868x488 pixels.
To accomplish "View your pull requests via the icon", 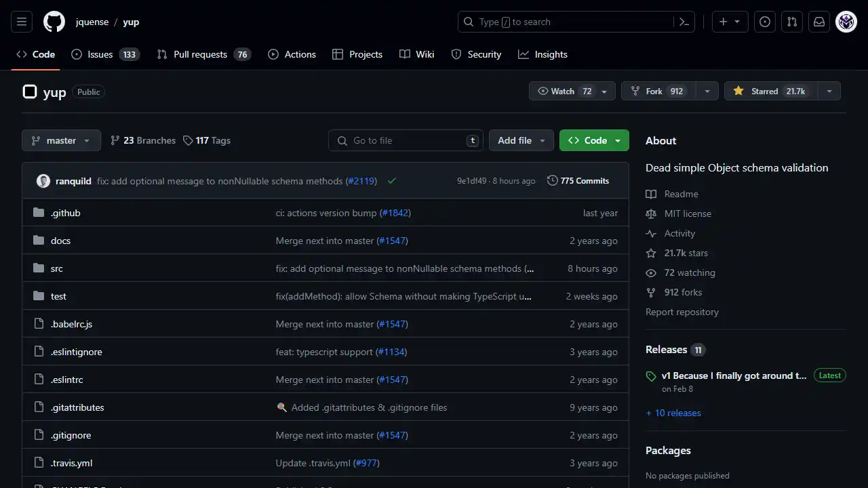I will (x=792, y=21).
